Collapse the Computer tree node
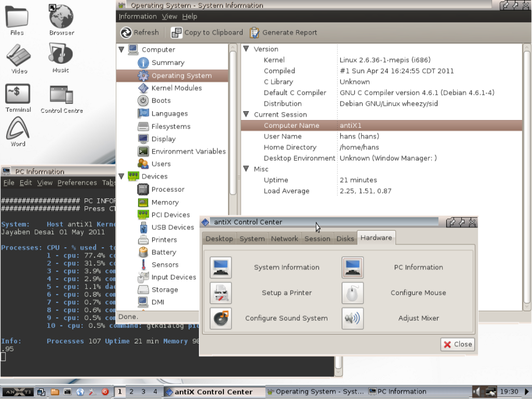This screenshot has height=399, width=532. tap(122, 49)
